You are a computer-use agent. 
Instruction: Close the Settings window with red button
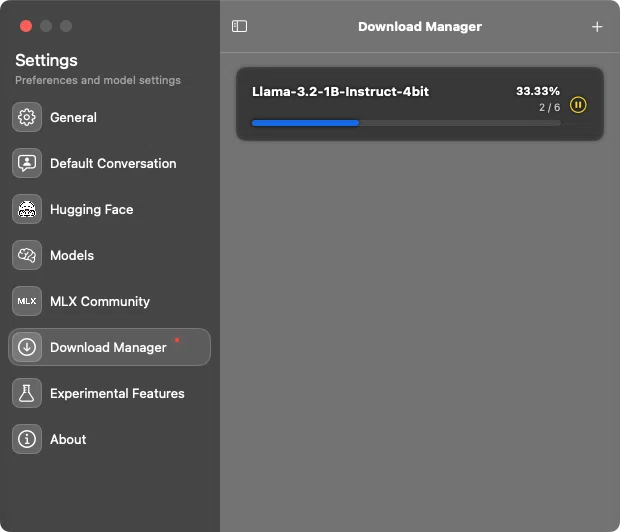(x=26, y=26)
